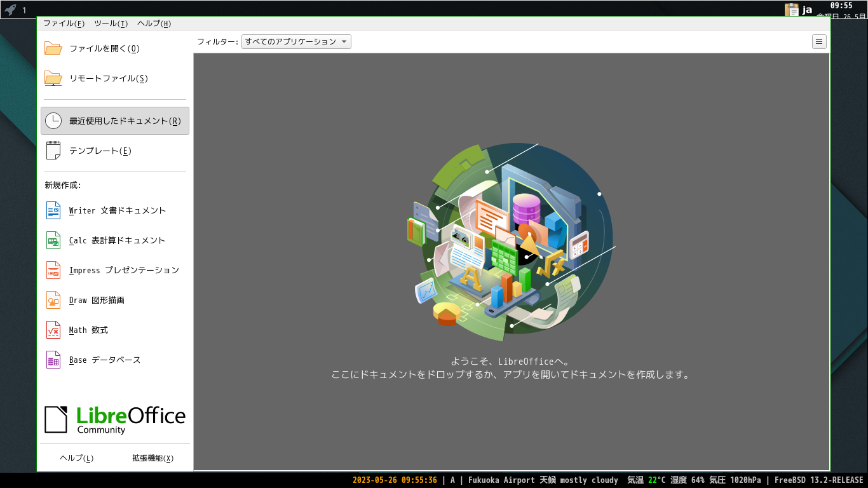Create new Base データベース
Viewport: 868px width, 488px height.
pos(115,360)
